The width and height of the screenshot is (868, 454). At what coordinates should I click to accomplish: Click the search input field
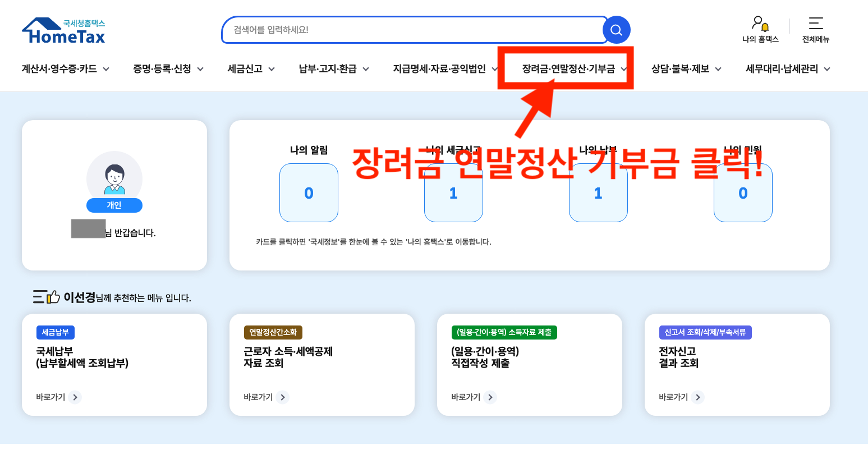(x=393, y=30)
